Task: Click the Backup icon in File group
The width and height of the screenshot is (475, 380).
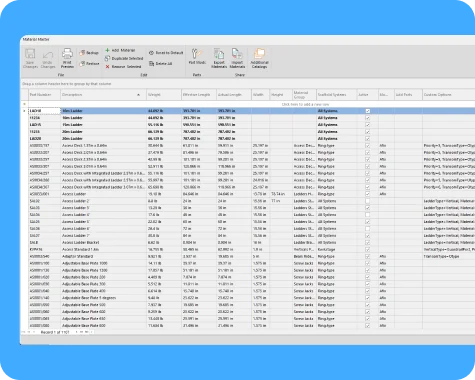Action: click(x=83, y=53)
